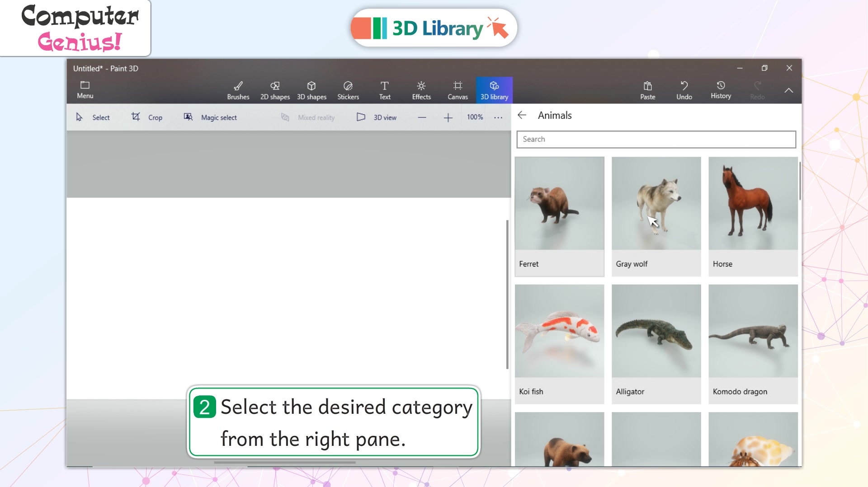Activate Magic select
This screenshot has width=868, height=487.
click(210, 117)
